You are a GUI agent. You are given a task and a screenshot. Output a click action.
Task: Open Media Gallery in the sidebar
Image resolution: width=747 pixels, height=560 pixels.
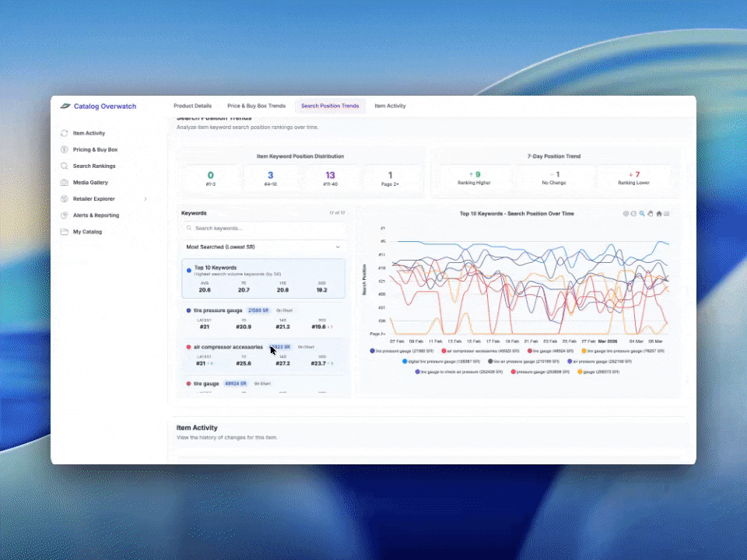click(x=90, y=182)
